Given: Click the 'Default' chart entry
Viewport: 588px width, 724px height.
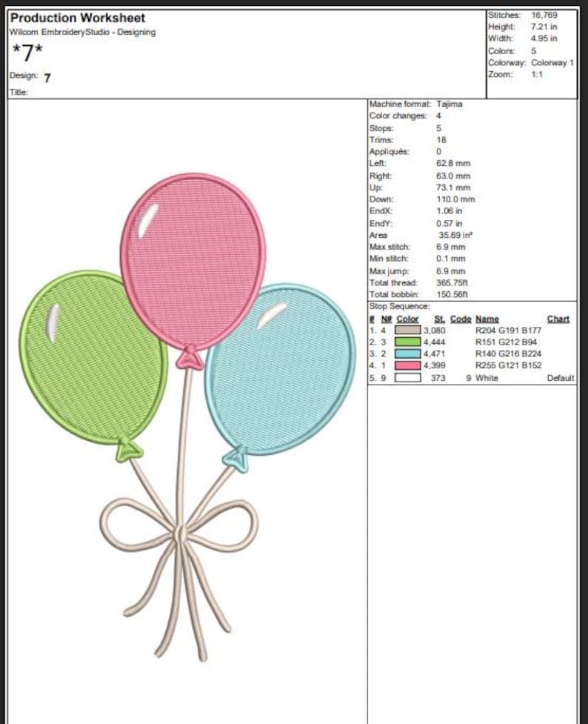Looking at the screenshot, I should (561, 378).
